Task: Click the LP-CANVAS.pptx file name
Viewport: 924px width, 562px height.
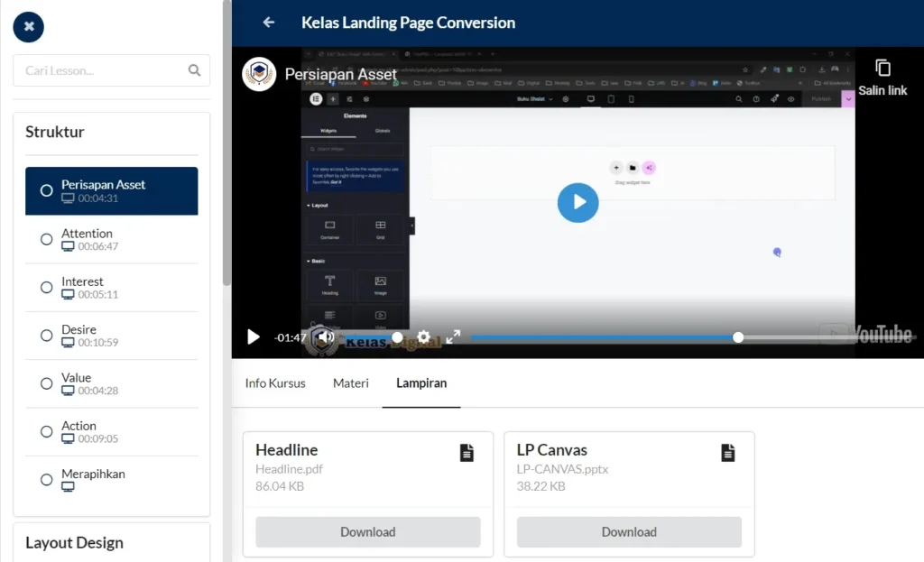Action: 562,469
